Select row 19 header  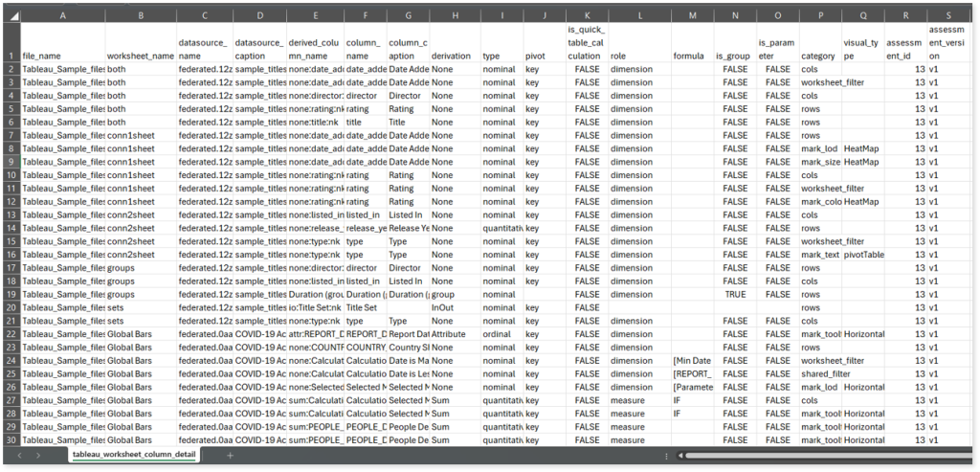pyautogui.click(x=12, y=295)
